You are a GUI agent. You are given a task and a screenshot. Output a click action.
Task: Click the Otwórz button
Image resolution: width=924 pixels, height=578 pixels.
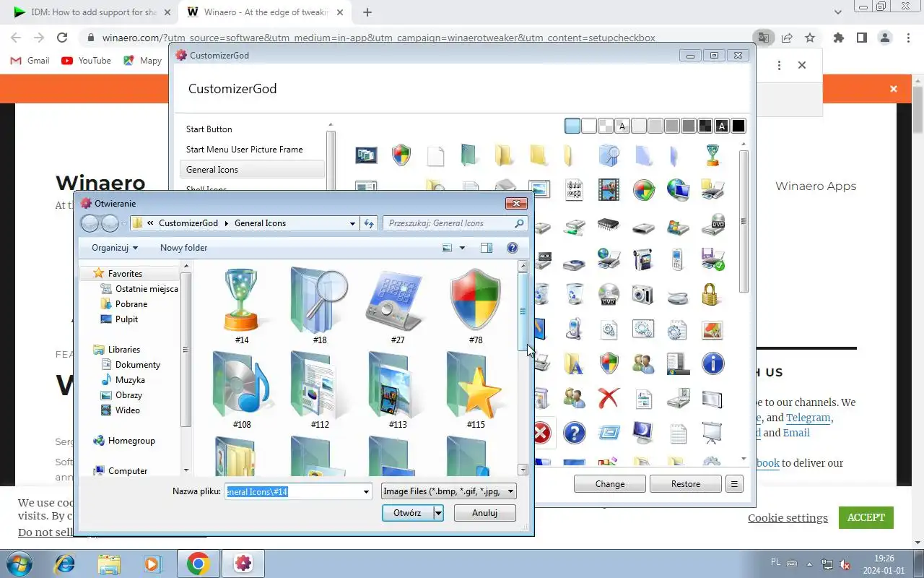(407, 513)
